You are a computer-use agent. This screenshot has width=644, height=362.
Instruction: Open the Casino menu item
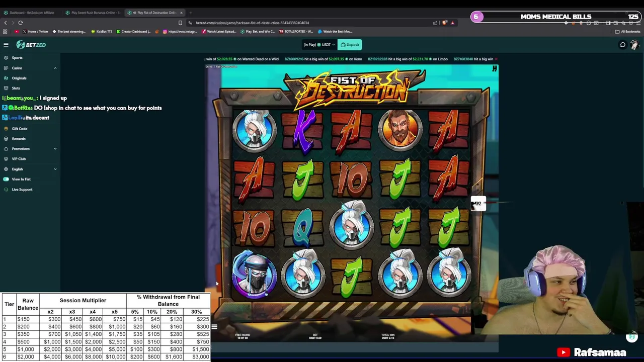click(17, 68)
